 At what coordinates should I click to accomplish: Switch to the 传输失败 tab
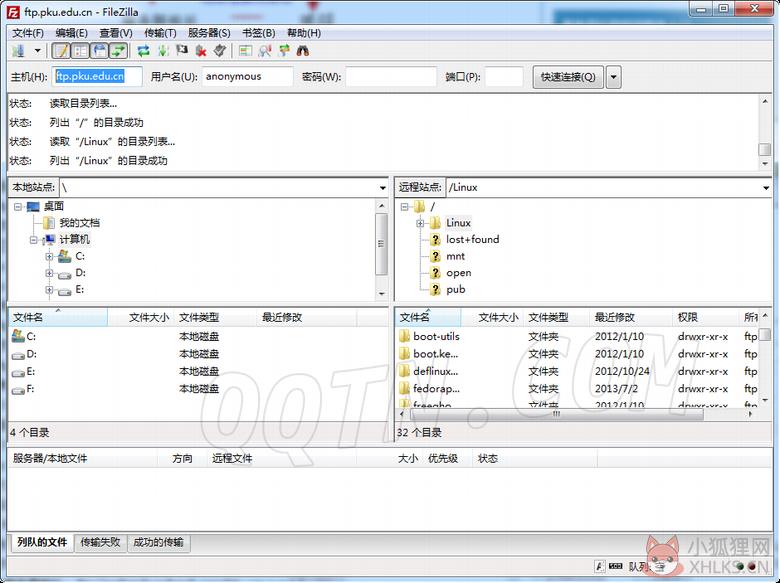click(100, 542)
